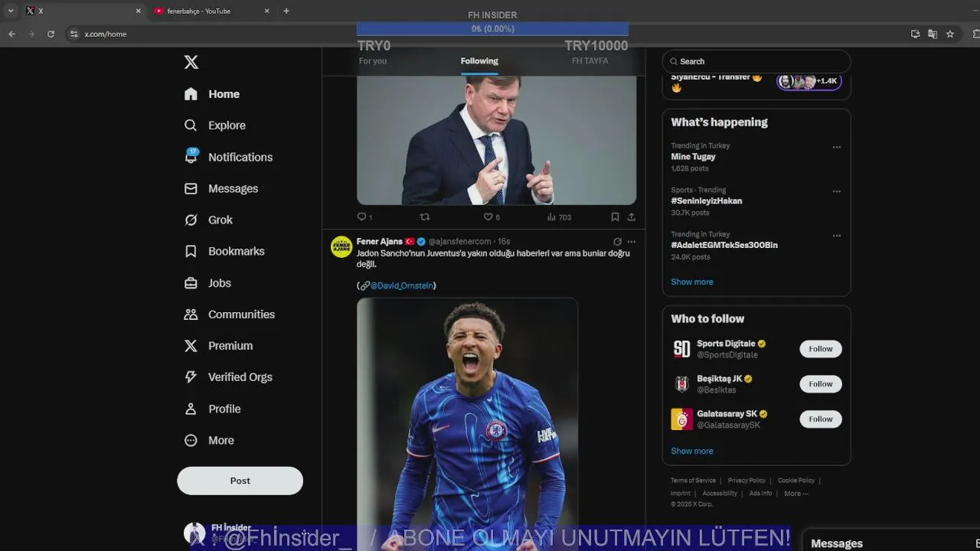The width and height of the screenshot is (980, 551).
Task: Expand footer More options
Action: point(796,494)
